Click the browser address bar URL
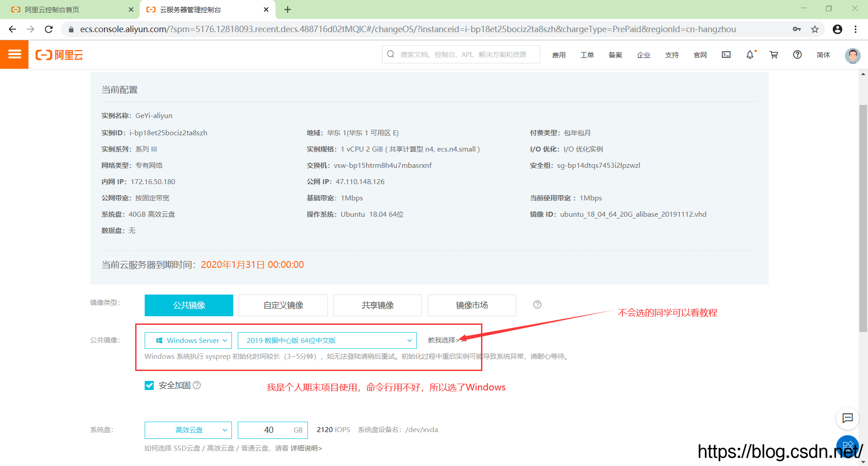868x466 pixels. [408, 29]
